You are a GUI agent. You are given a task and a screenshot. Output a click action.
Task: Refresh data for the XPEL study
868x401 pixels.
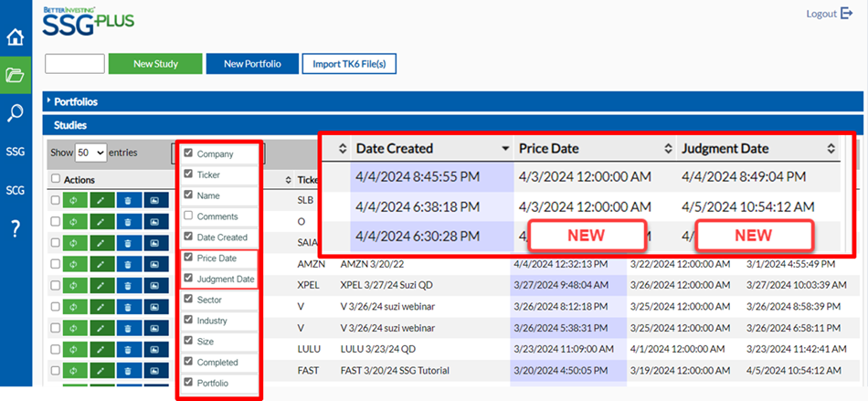[x=75, y=285]
